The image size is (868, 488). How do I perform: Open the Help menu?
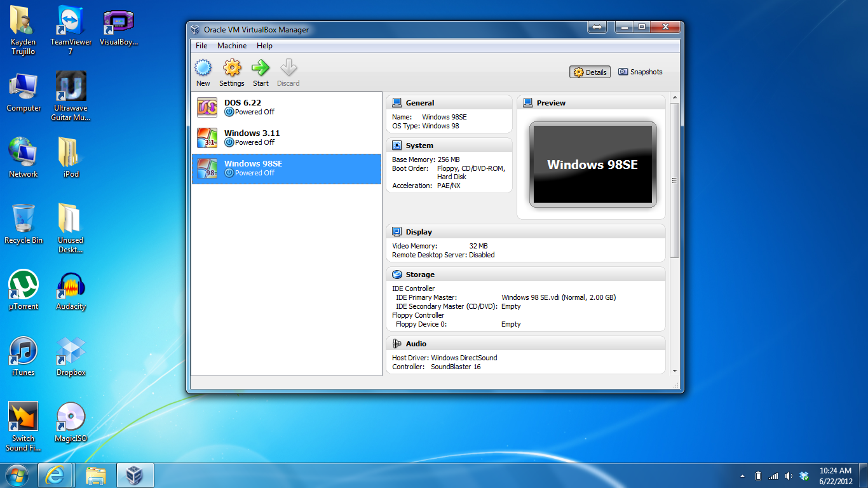[x=264, y=46]
